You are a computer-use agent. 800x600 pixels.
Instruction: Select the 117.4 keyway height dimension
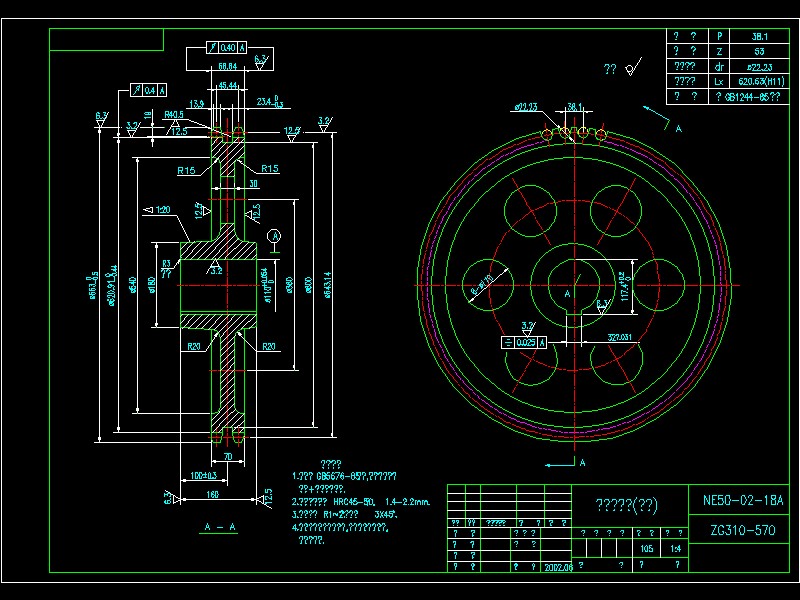[625, 286]
